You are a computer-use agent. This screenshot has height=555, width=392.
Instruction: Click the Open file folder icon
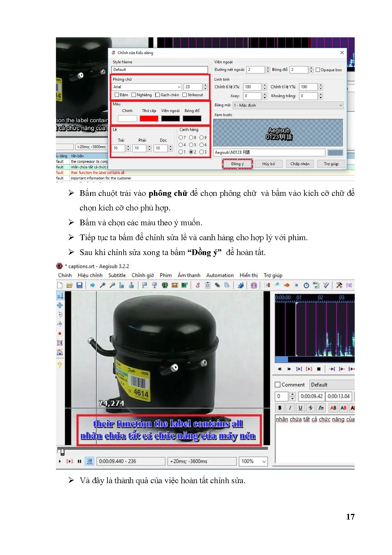[x=70, y=285]
